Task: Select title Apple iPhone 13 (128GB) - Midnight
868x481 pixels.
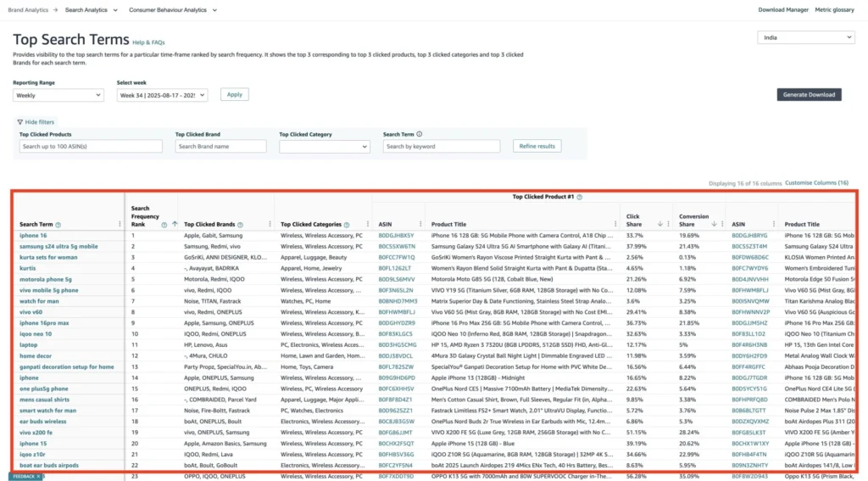Action: click(478, 378)
